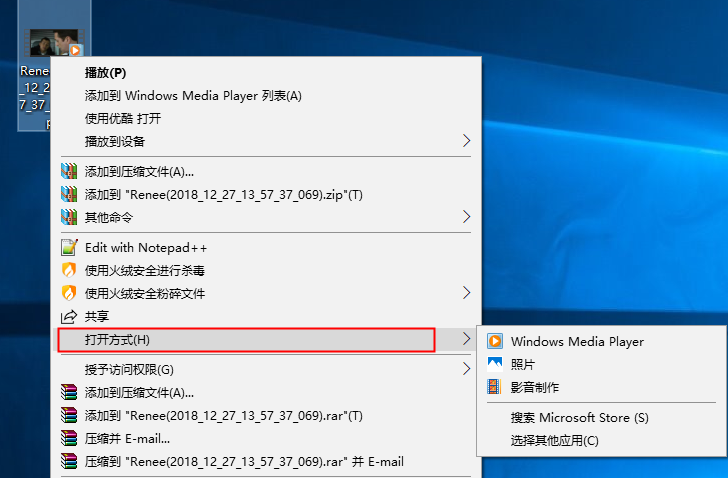Image resolution: width=728 pixels, height=478 pixels.
Task: Click the share arrow icon
Action: (69, 317)
